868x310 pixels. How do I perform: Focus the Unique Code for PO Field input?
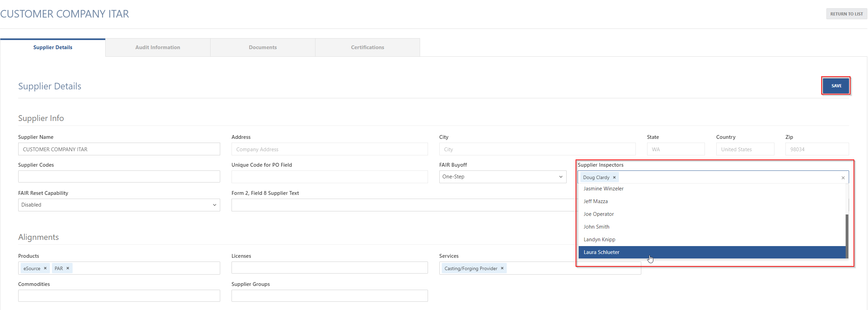pos(330,177)
